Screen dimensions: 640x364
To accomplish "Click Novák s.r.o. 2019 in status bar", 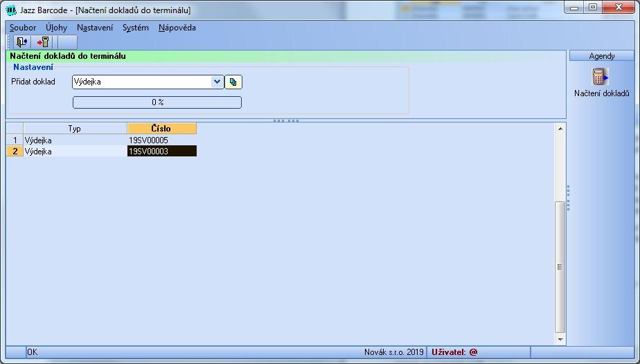I will point(394,352).
